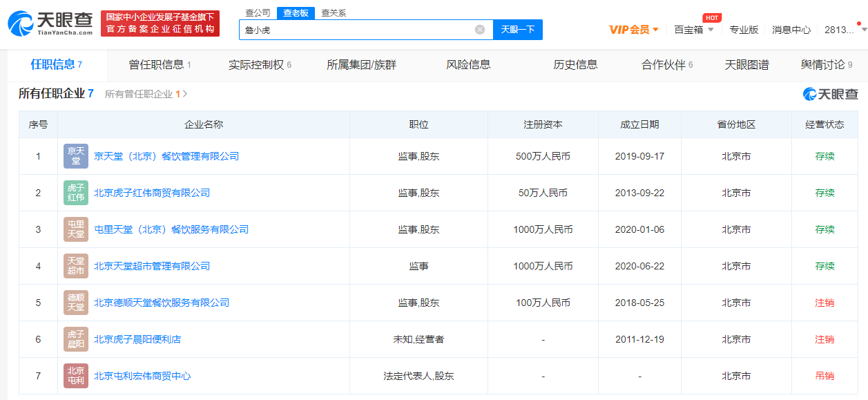The height and width of the screenshot is (400, 868).
Task: Click the 序号 column header
Action: point(38,124)
